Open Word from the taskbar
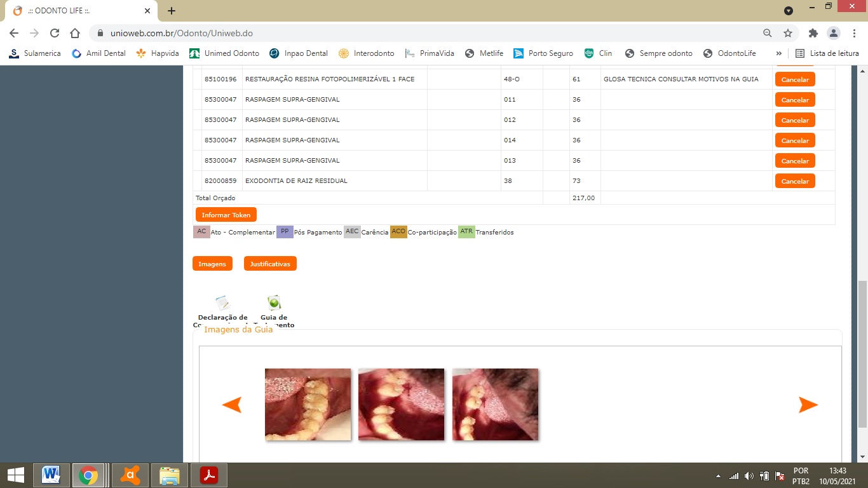The width and height of the screenshot is (868, 488). [51, 475]
